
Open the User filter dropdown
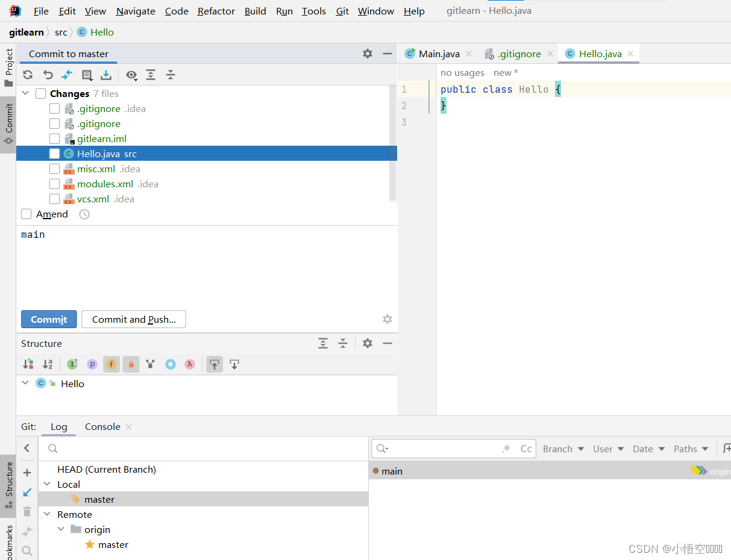pyautogui.click(x=608, y=449)
